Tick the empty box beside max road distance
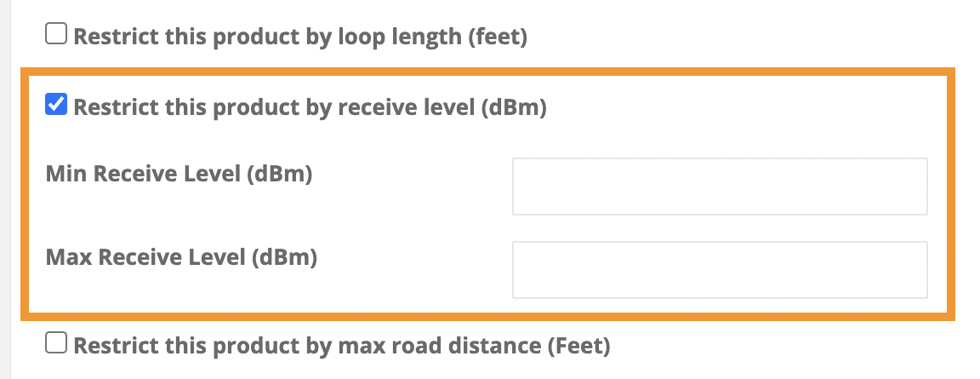The width and height of the screenshot is (980, 379). (55, 343)
